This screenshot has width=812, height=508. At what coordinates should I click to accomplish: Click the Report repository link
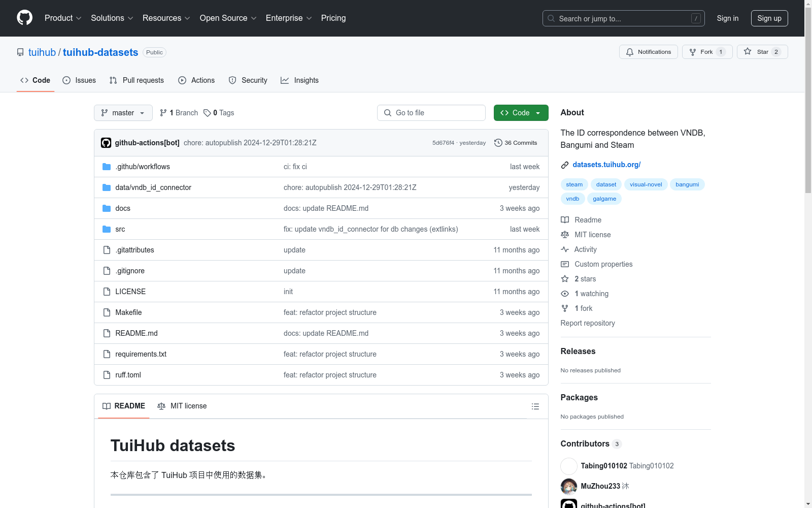point(588,323)
